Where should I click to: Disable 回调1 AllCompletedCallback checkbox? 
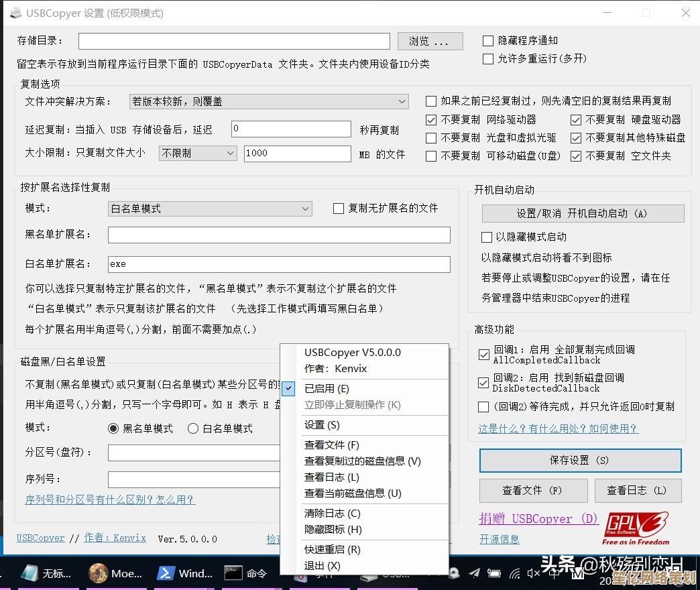coord(483,355)
